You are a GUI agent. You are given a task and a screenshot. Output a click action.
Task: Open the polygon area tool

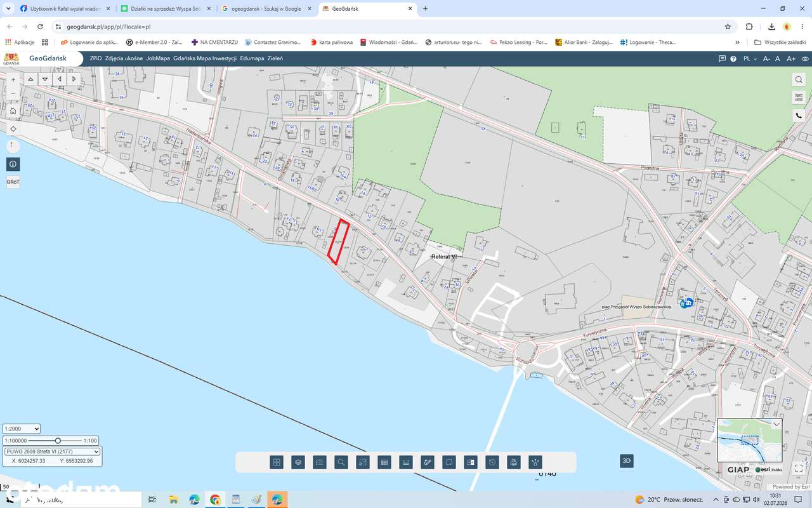tap(449, 462)
